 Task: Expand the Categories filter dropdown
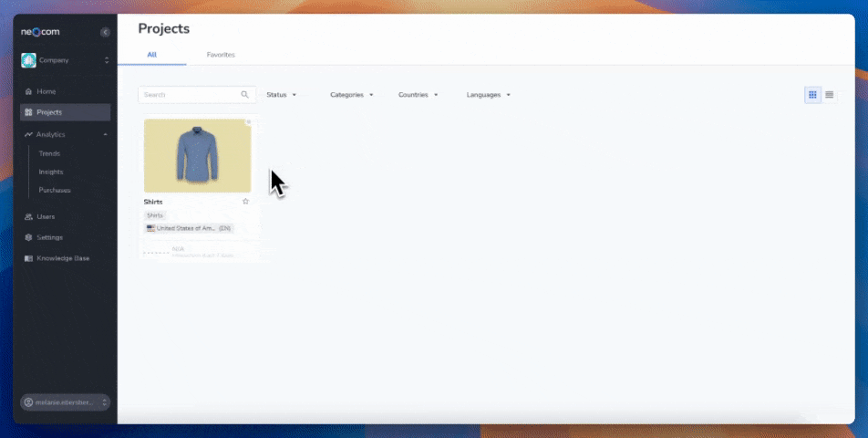pos(351,95)
